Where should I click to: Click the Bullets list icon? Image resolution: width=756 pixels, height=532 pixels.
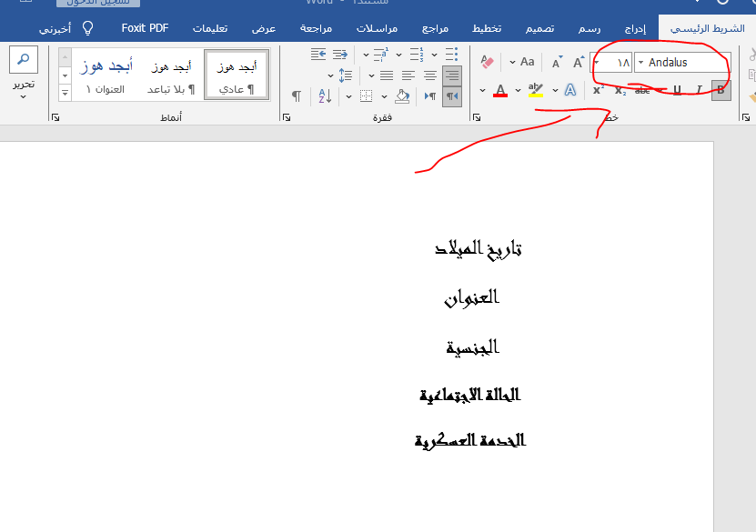[451, 54]
